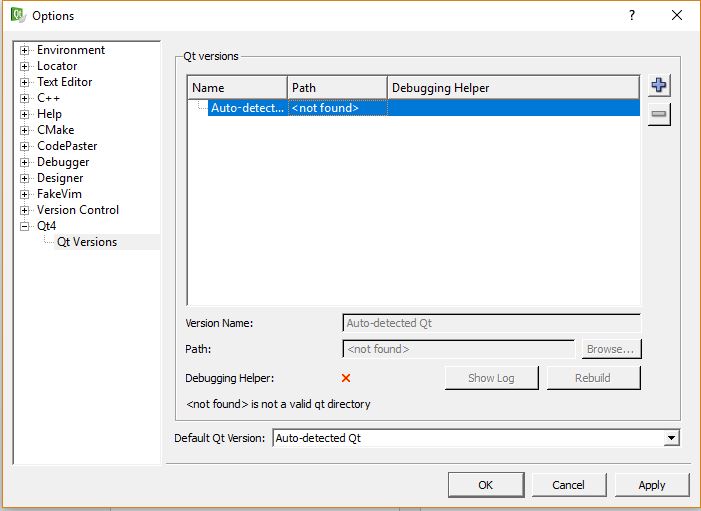
Task: Collapse the Qt4 tree node
Action: pyautogui.click(x=25, y=226)
